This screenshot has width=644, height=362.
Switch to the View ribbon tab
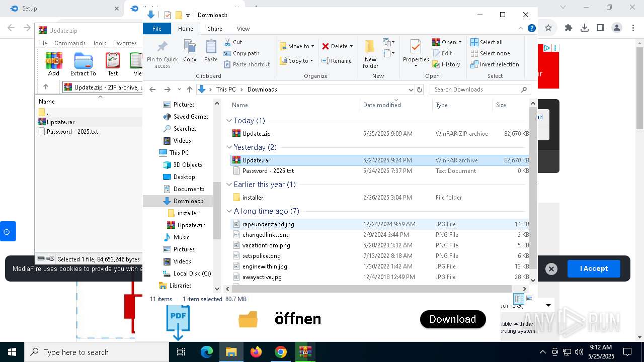coord(243,29)
